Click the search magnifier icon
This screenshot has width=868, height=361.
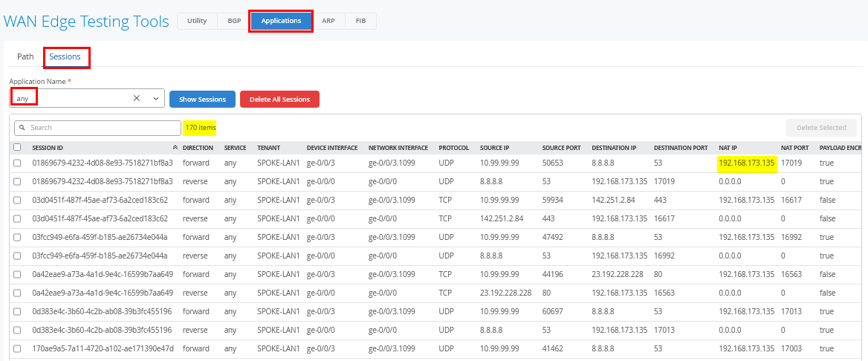(23, 128)
